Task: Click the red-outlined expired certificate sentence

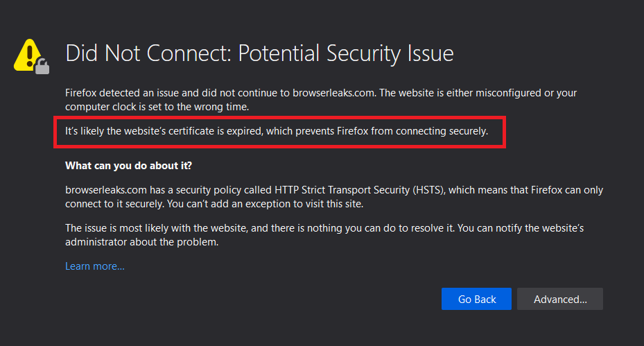Action: coord(277,131)
